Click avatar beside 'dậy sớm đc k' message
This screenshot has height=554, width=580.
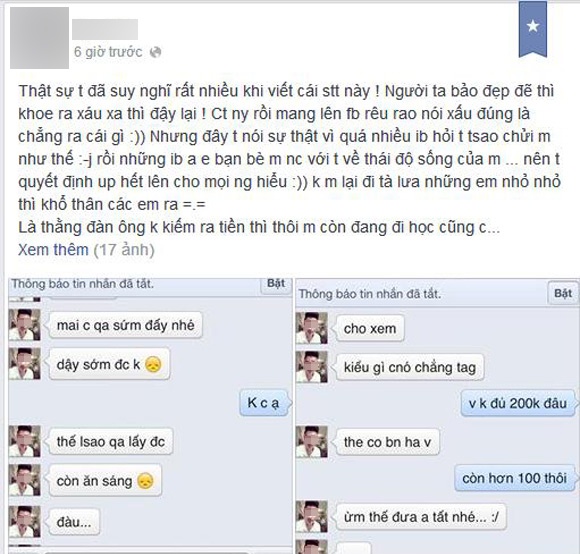coord(24,364)
